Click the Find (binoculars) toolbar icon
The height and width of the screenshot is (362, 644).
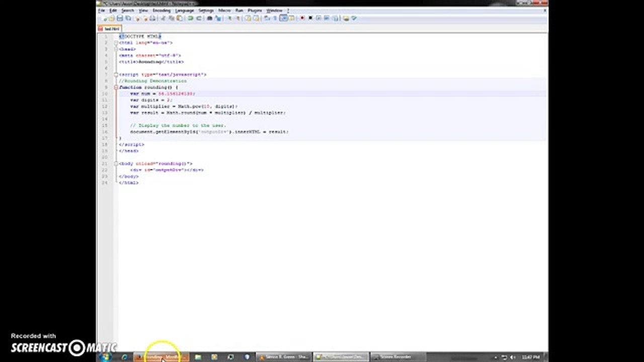pos(209,18)
